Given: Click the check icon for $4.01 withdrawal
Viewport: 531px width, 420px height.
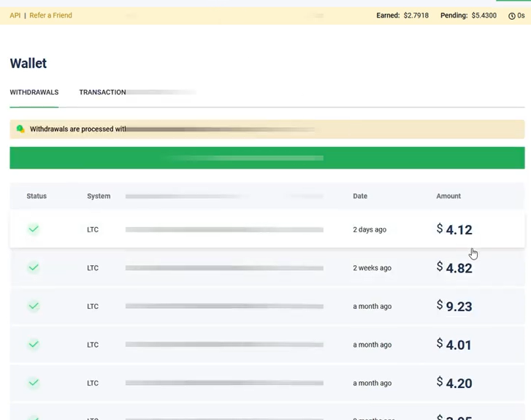Looking at the screenshot, I should pyautogui.click(x=34, y=345).
